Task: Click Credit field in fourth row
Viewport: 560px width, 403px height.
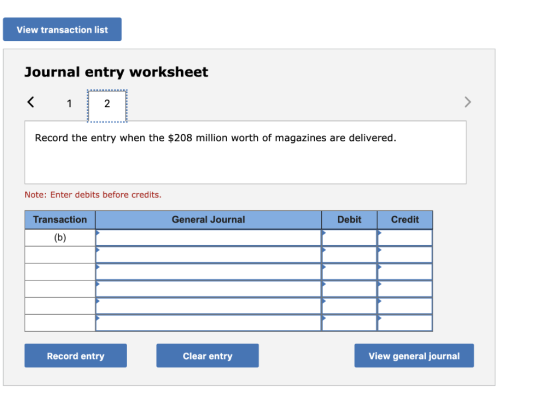Action: click(x=405, y=289)
